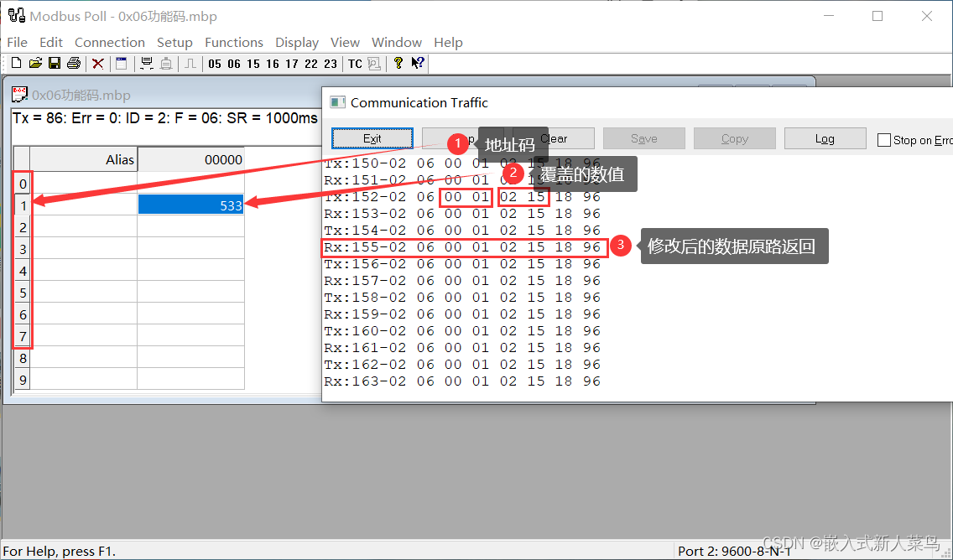Image resolution: width=953 pixels, height=560 pixels.
Task: Select row header 6 in the register table
Action: click(x=23, y=314)
